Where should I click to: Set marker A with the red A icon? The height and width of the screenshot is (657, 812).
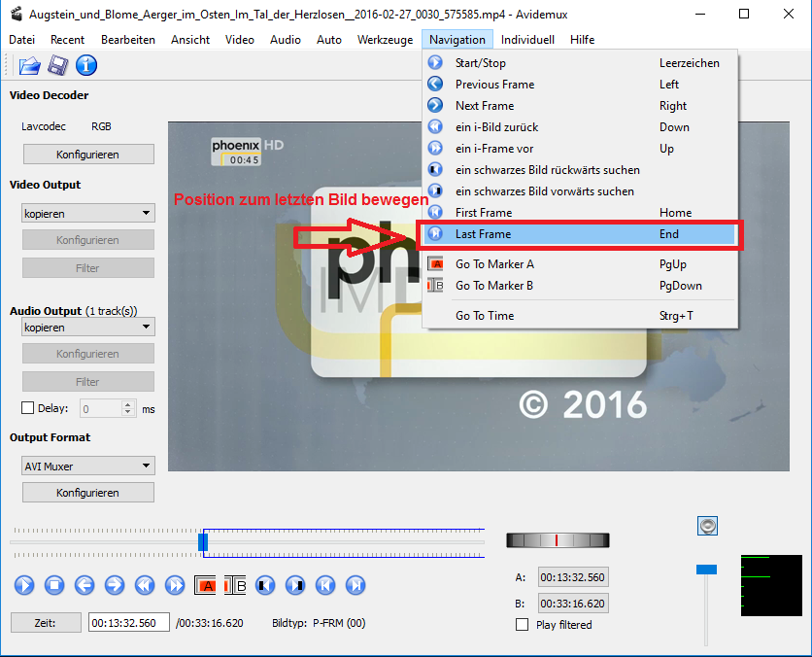206,585
